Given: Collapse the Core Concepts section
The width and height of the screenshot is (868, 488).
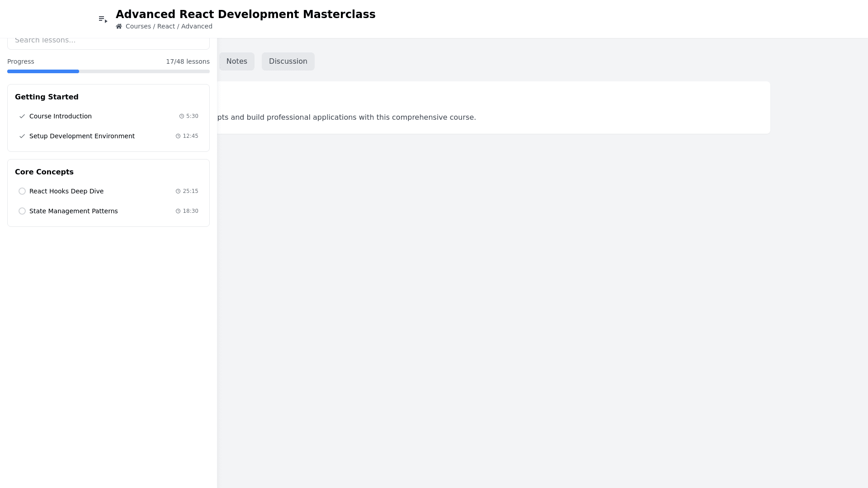Looking at the screenshot, I should pyautogui.click(x=44, y=172).
